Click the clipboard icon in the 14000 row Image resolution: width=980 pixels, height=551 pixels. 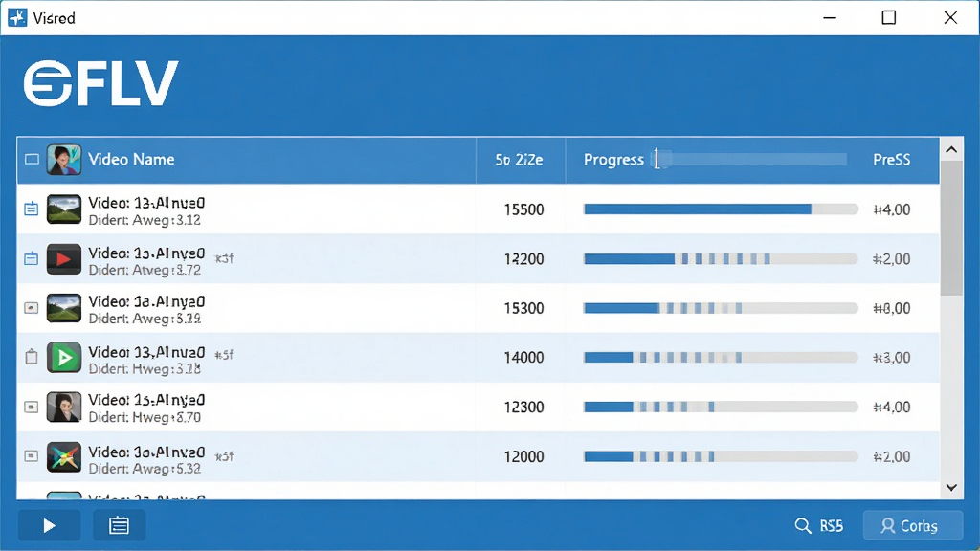[32, 357]
